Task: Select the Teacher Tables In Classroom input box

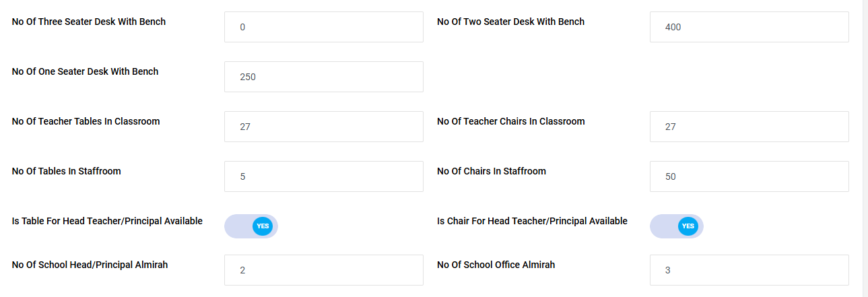Action: (323, 127)
